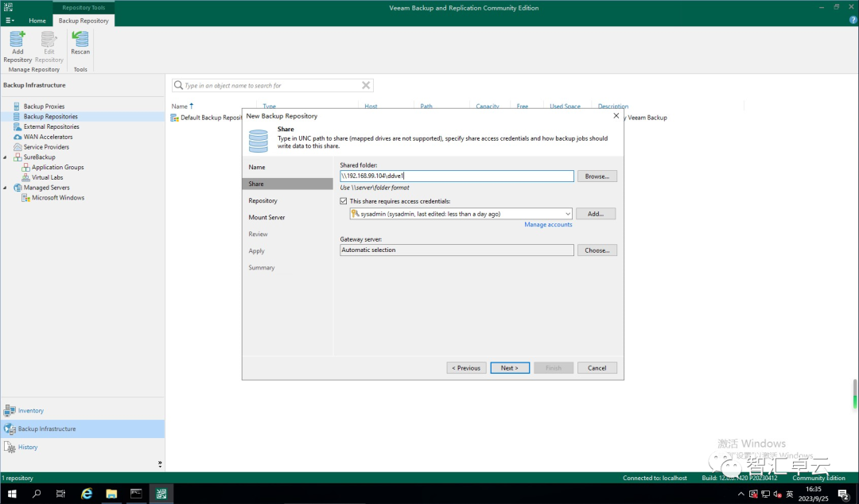Screen dimensions: 859x504
Task: Select Virtual Labs tree node
Action: point(47,177)
